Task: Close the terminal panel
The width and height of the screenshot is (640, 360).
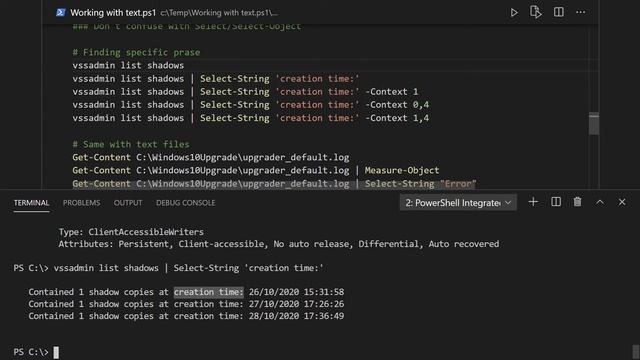Action: point(622,202)
